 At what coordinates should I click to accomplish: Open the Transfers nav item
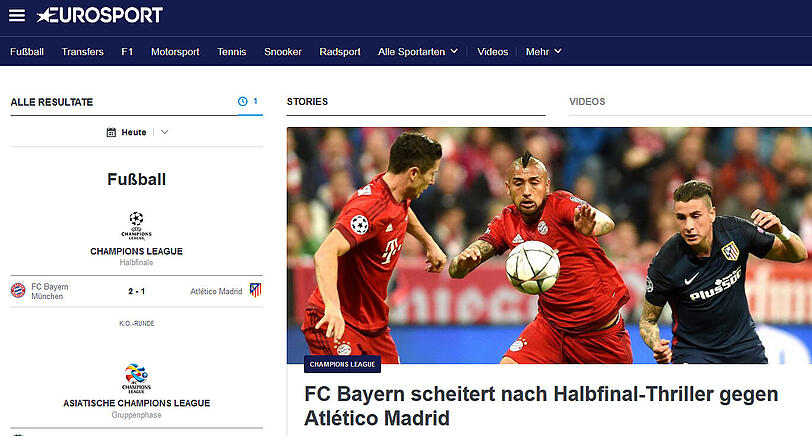click(x=82, y=52)
